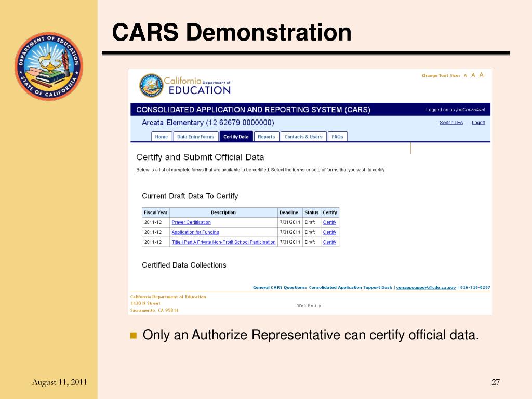This screenshot has width=532, height=399.
Task: Click the California Department of Education seal on the slide sidebar
Action: 49,66
